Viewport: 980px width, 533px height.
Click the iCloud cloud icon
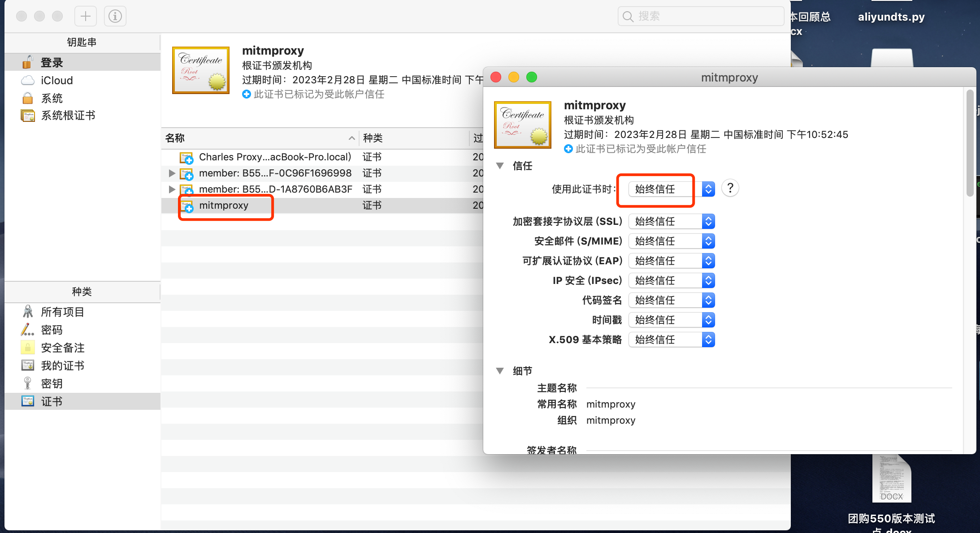pyautogui.click(x=28, y=80)
